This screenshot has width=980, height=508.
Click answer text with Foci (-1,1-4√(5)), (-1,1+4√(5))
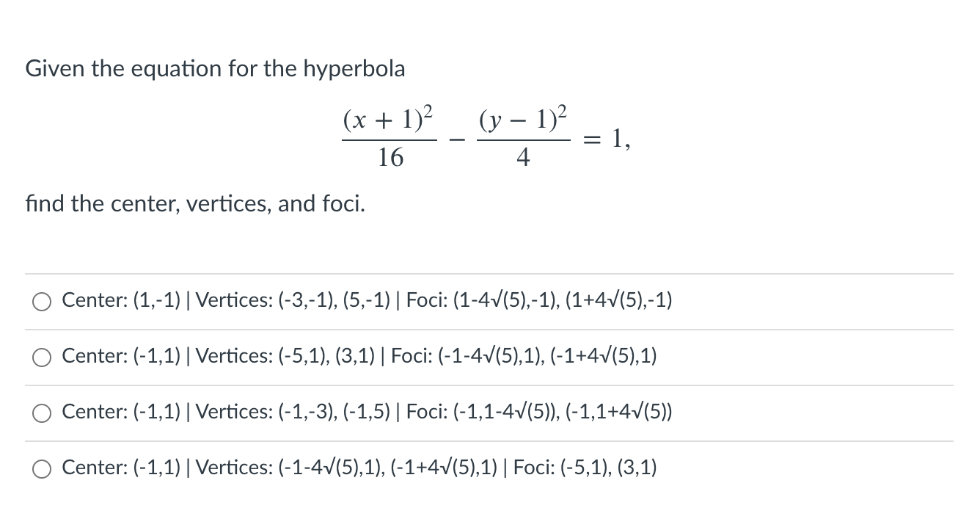[367, 412]
